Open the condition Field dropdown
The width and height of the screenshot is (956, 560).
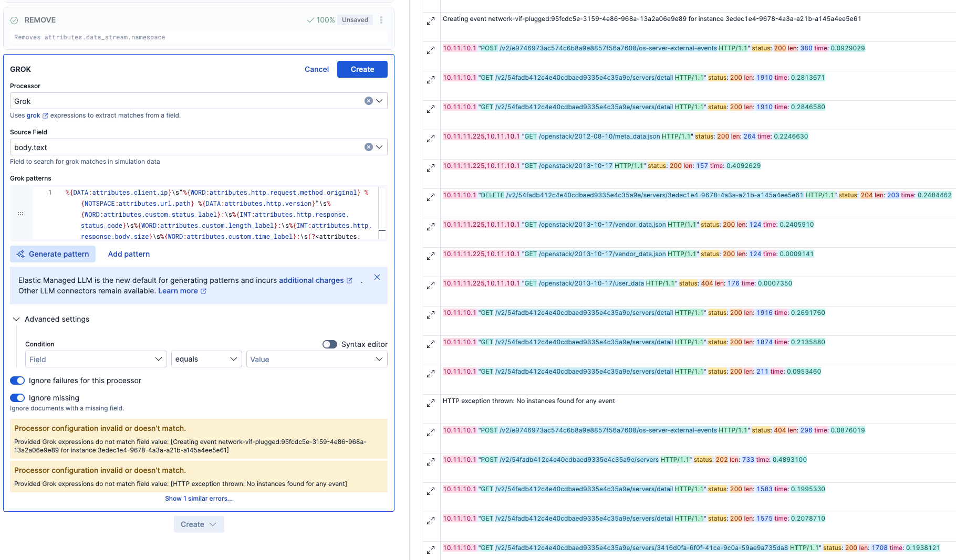96,359
